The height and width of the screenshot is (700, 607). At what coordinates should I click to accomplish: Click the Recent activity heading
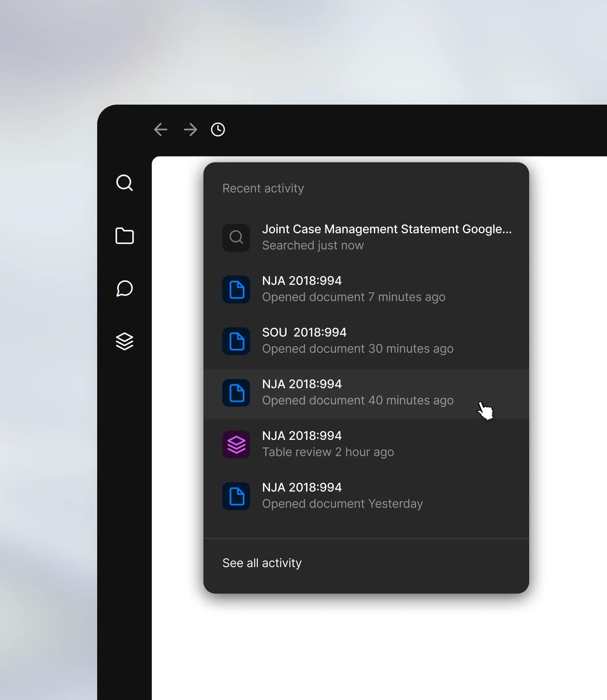(x=263, y=189)
